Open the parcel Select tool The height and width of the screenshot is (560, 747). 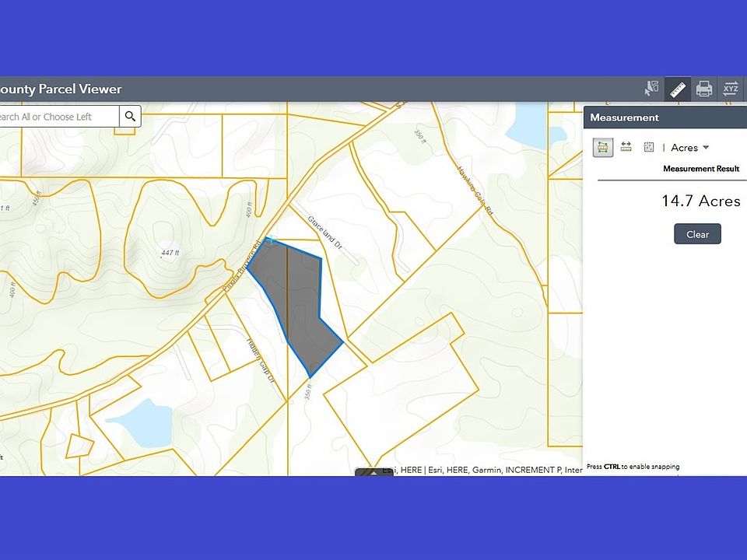pyautogui.click(x=652, y=89)
